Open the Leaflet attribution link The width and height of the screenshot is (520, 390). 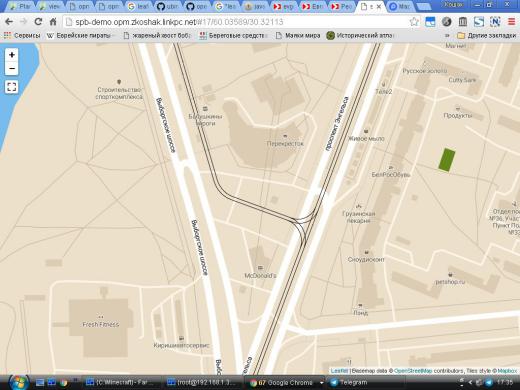[x=339, y=371]
